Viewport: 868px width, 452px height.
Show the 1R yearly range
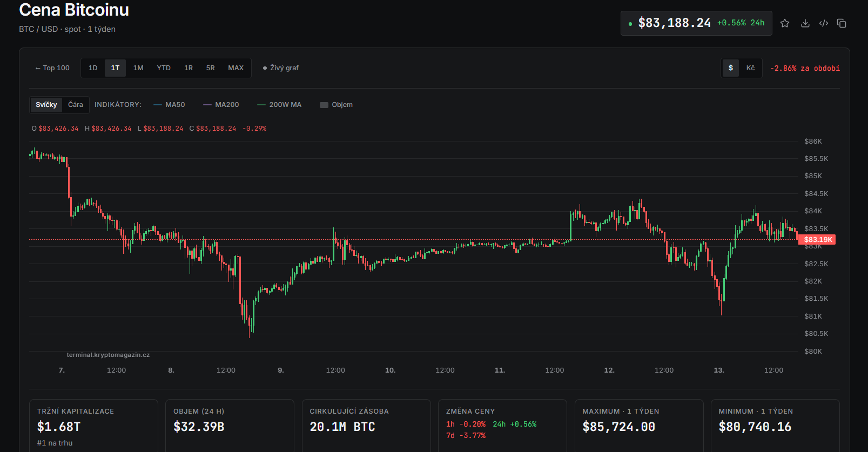pyautogui.click(x=189, y=68)
